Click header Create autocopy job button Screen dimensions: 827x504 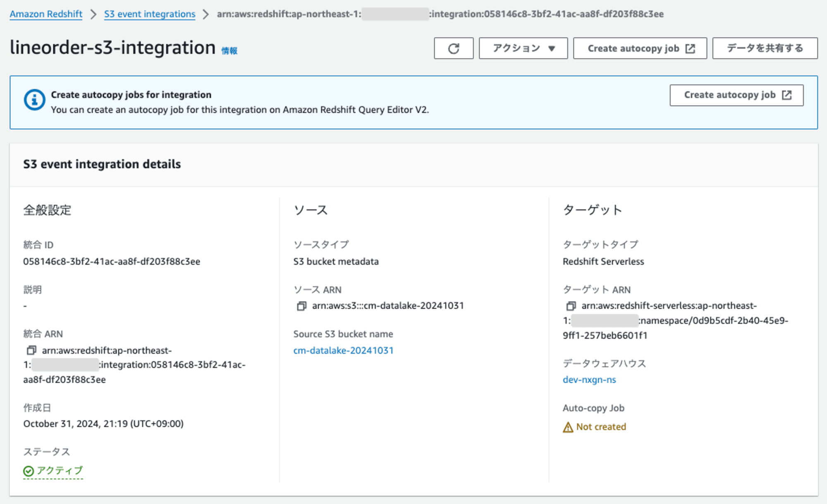[640, 48]
